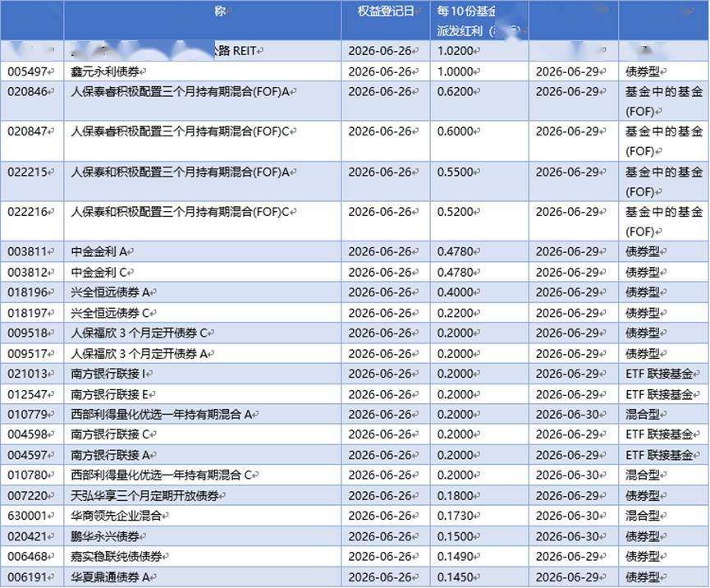This screenshot has height=588, width=710.
Task: Click 2026-06-30 date in 华商领先企业混合 row
Action: 568,516
